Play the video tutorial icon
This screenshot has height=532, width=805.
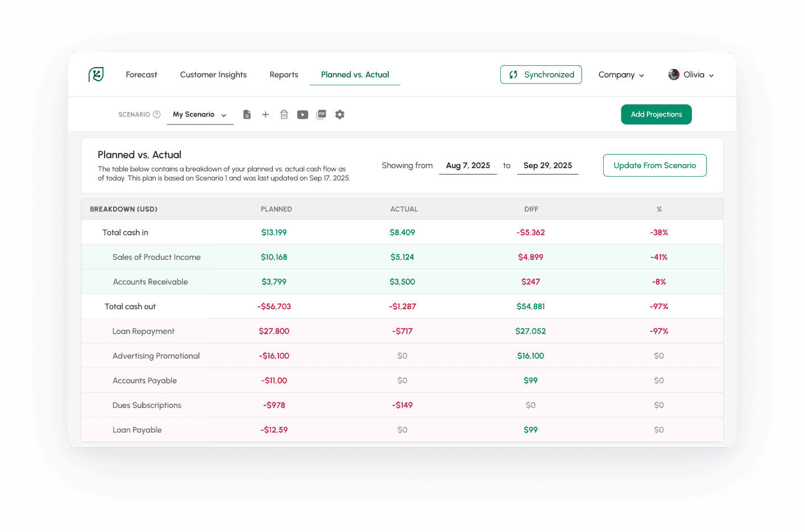click(302, 114)
